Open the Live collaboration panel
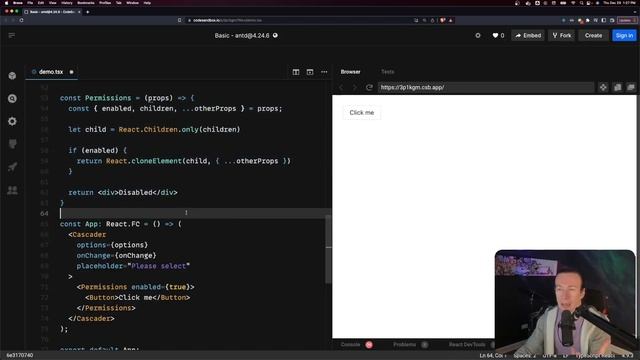Image resolution: width=640 pixels, height=360 pixels. click(12, 190)
